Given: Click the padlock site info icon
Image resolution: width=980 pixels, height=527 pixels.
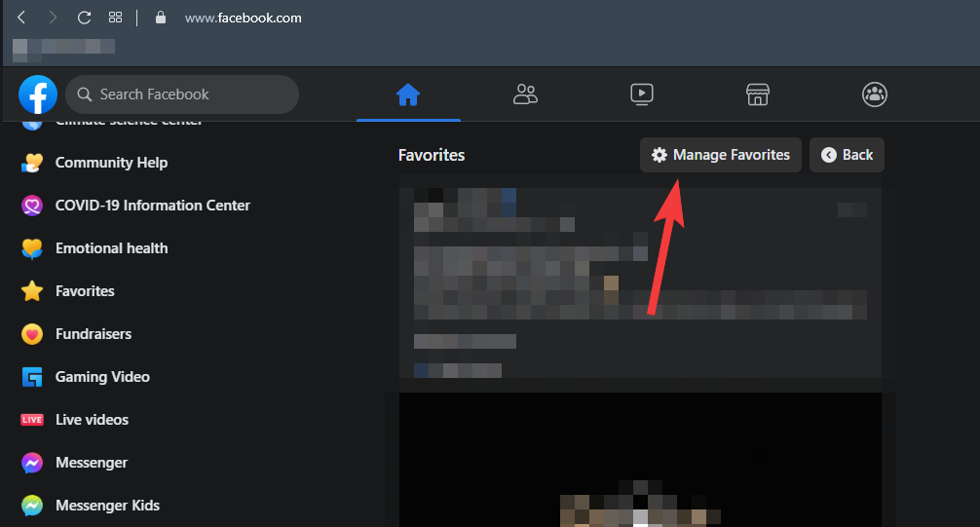Looking at the screenshot, I should (x=161, y=18).
